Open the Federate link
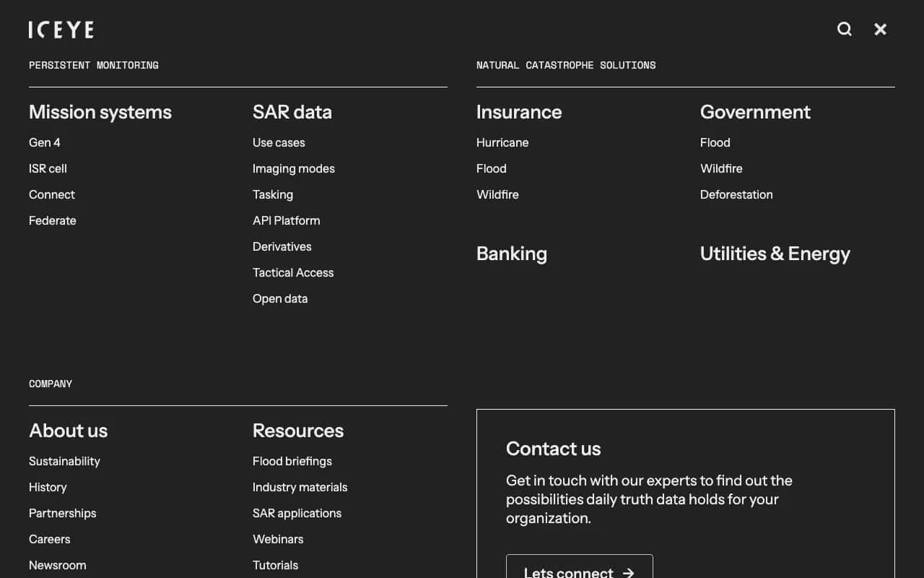Viewport: 924px width, 578px height. 53,220
